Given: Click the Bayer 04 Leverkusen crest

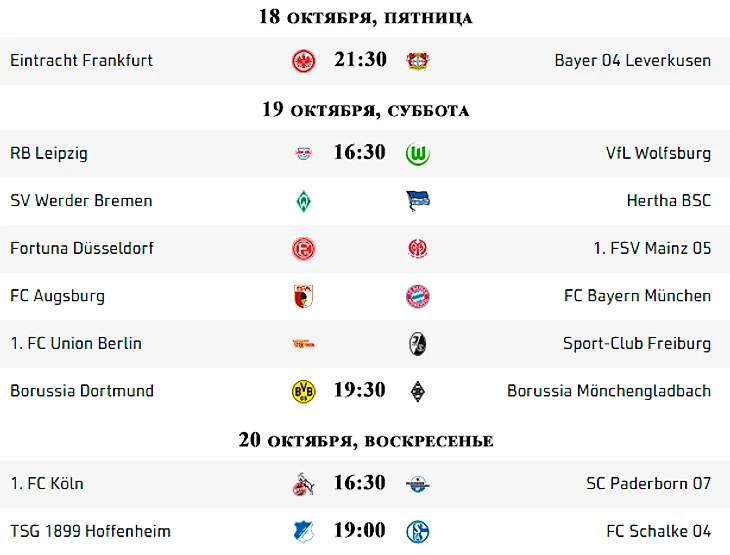Looking at the screenshot, I should click(x=418, y=61).
